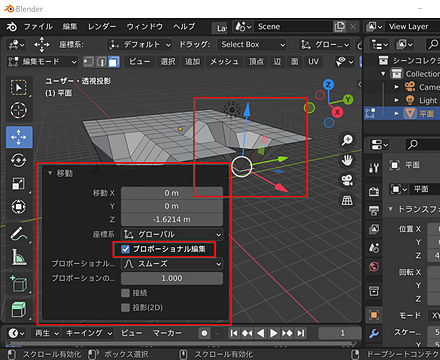Open the メッシュ menu
The width and height of the screenshot is (440, 360).
224,62
